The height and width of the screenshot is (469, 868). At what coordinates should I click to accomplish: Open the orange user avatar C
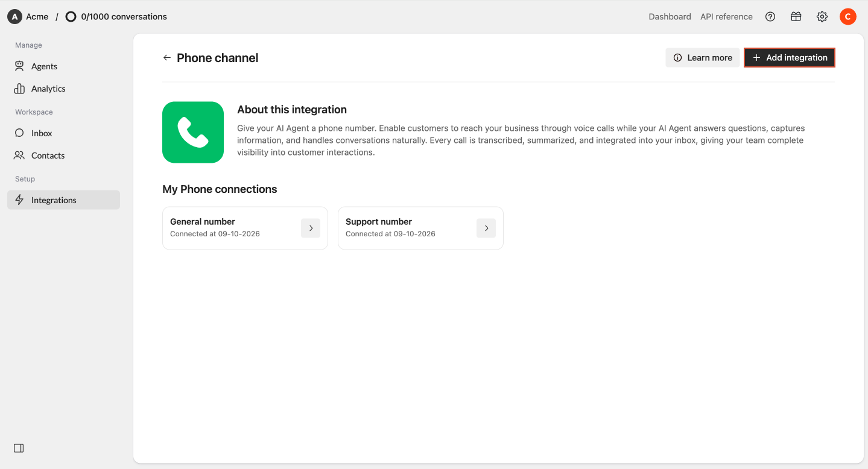tap(848, 17)
